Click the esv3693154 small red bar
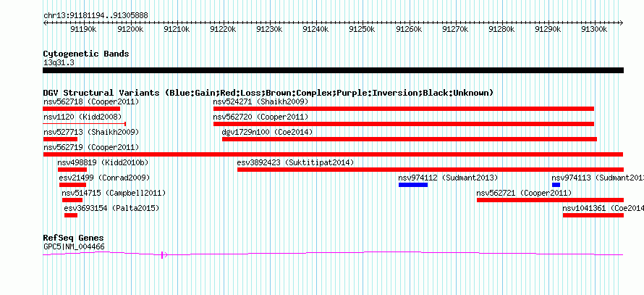Image resolution: width=644 pixels, height=295 pixels. [x=71, y=215]
